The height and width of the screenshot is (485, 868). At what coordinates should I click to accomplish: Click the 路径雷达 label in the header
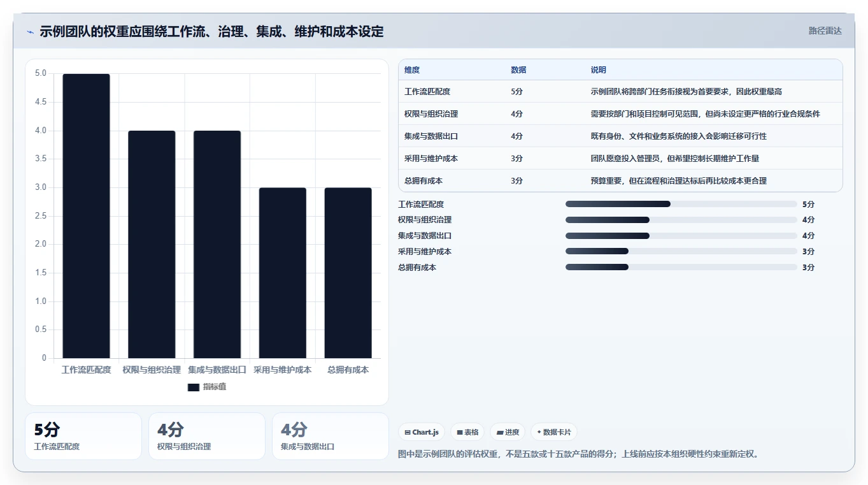click(x=825, y=31)
